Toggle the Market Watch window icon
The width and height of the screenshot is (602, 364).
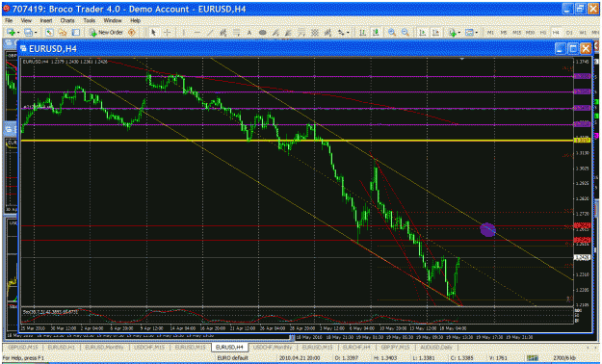(x=49, y=33)
